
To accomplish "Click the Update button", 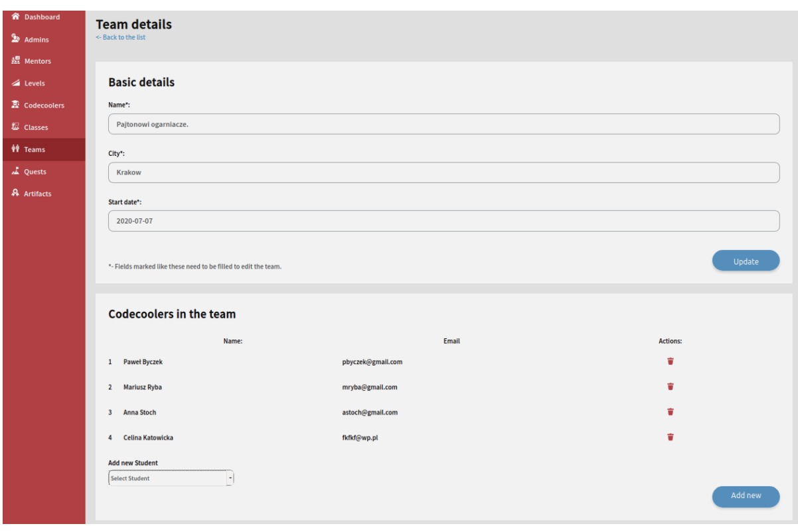I will pos(746,260).
